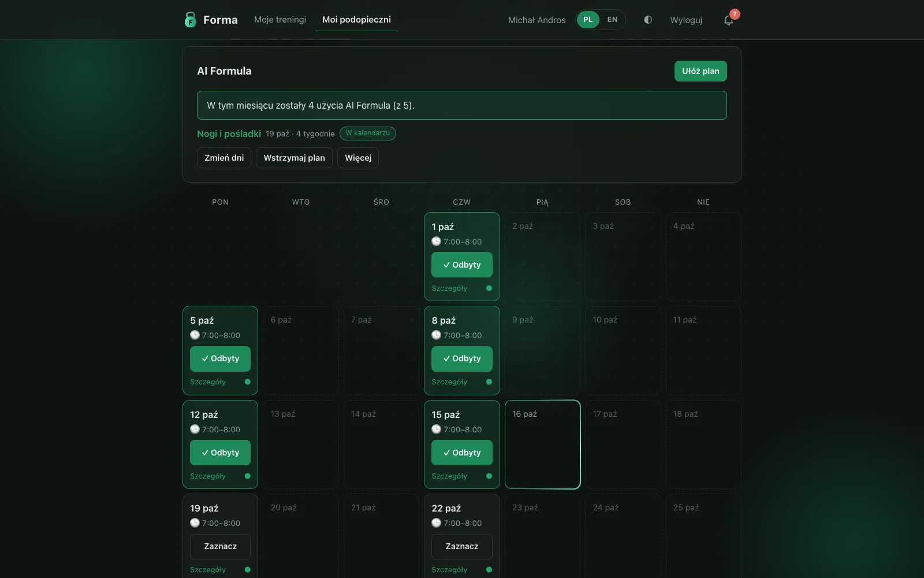Open the Moje treningi tab
The width and height of the screenshot is (924, 578).
tap(280, 20)
